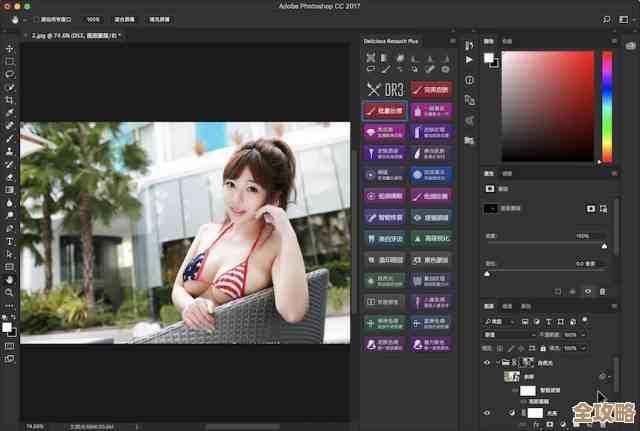Select the Eraser tool
The height and width of the screenshot is (431, 640).
coord(9,177)
